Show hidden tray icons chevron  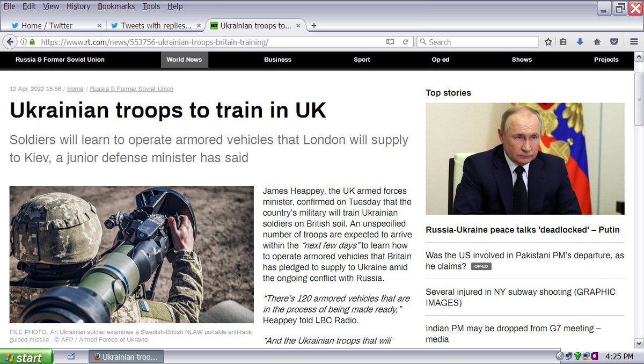click(560, 356)
